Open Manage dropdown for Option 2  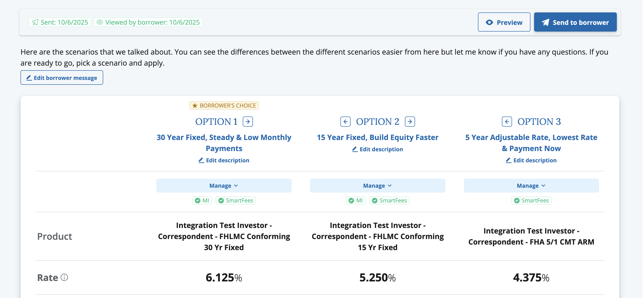coord(378,185)
